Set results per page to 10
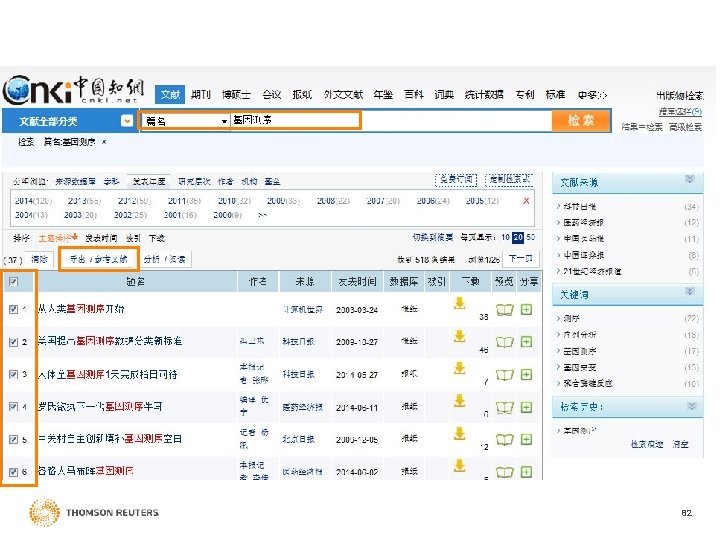720x540 pixels. click(x=506, y=237)
